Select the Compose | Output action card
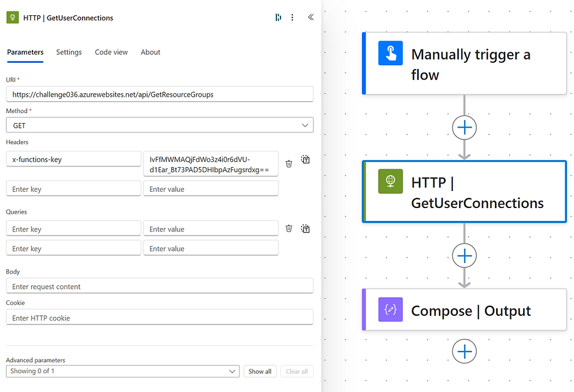The height and width of the screenshot is (392, 574). pos(464,310)
